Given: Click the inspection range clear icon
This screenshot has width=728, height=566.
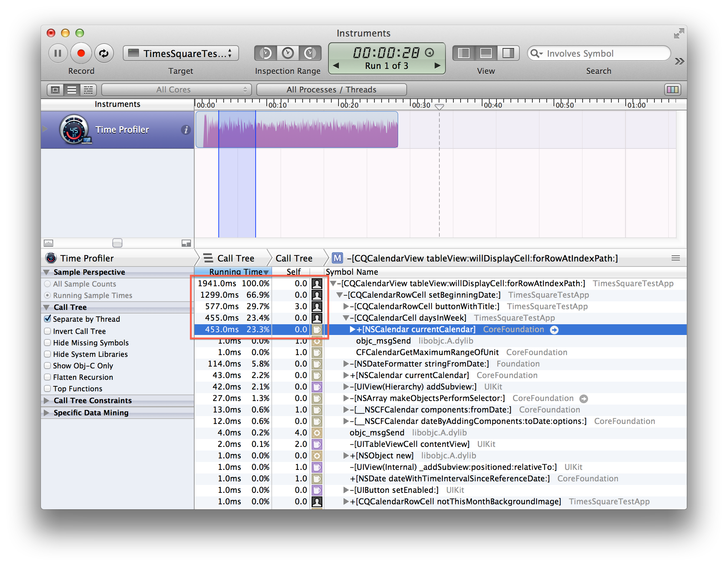Looking at the screenshot, I should click(x=288, y=53).
